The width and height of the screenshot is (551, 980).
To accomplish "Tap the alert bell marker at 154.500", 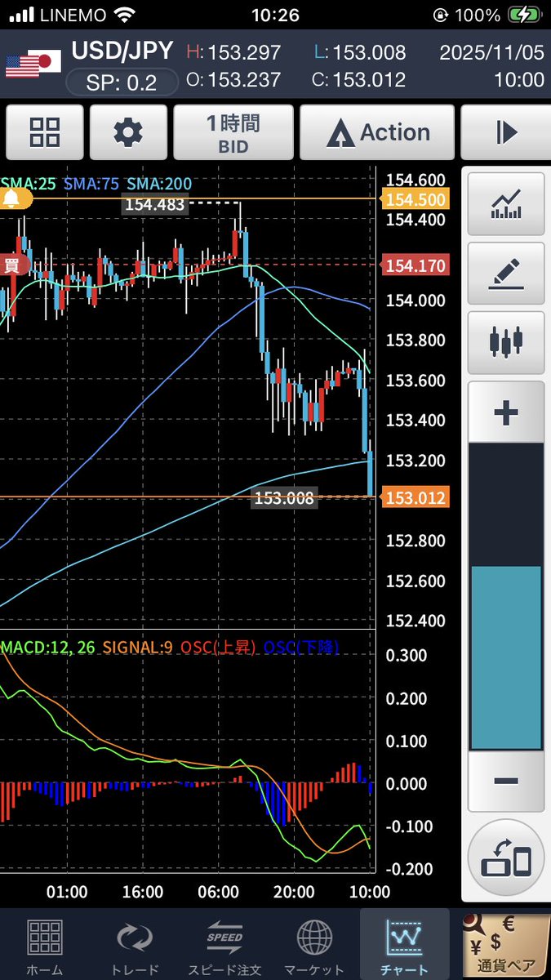I will pyautogui.click(x=16, y=198).
